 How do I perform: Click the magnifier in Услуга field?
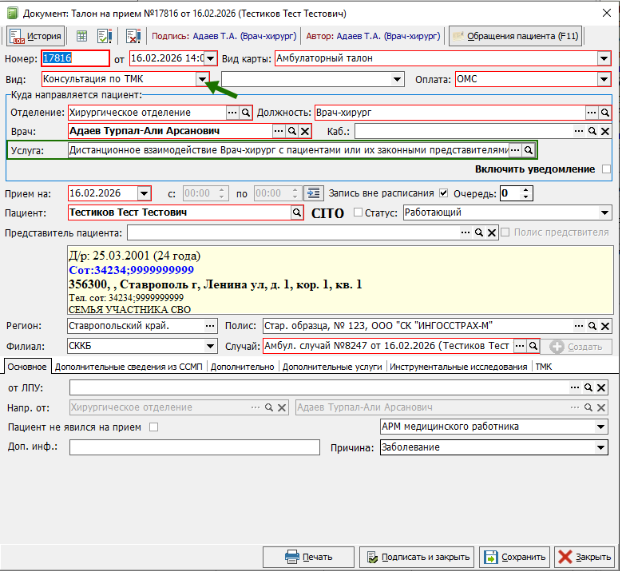[x=529, y=150]
